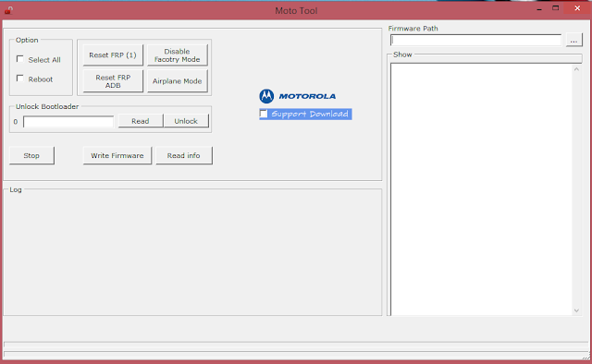The width and height of the screenshot is (592, 364).
Task: Focus the Unlock Bootloader code field
Action: pos(68,122)
